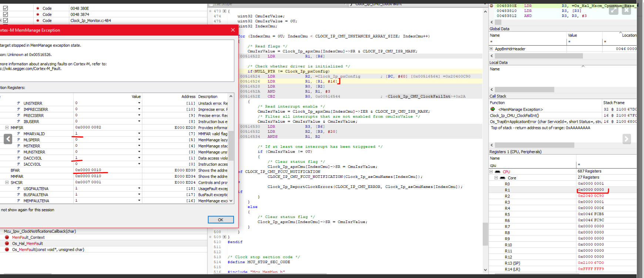Image resolution: width=644 pixels, height=278 pixels.
Task: Close the MemManage Exception dialog
Action: [233, 30]
